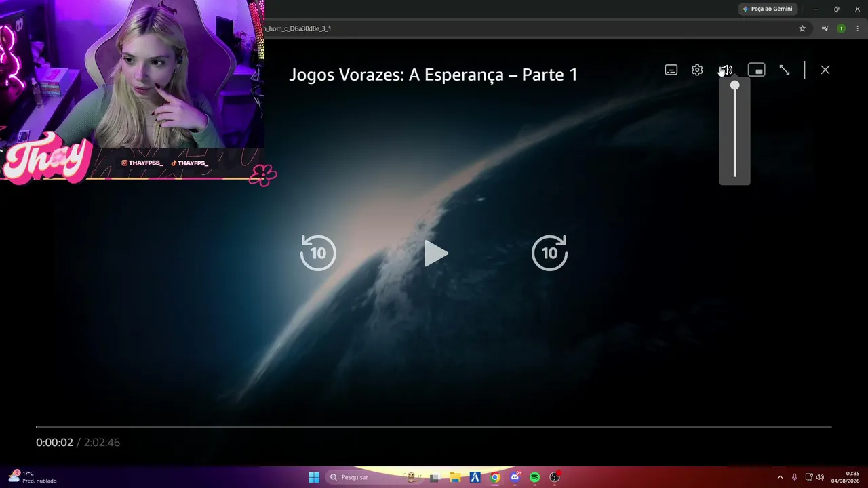Open the Windows Start menu
868x488 pixels.
[x=314, y=477]
